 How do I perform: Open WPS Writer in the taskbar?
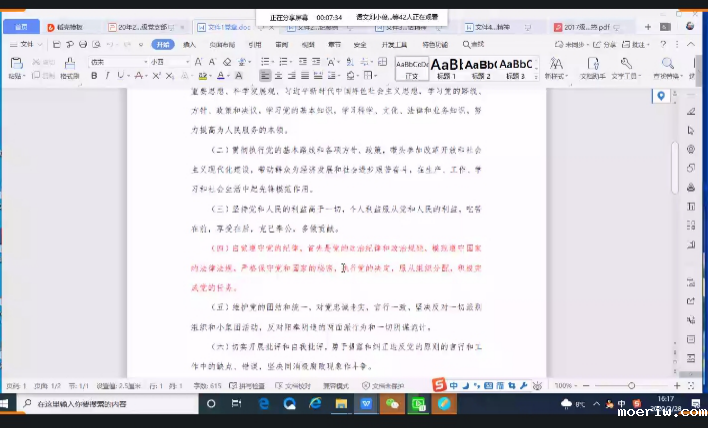click(x=366, y=404)
